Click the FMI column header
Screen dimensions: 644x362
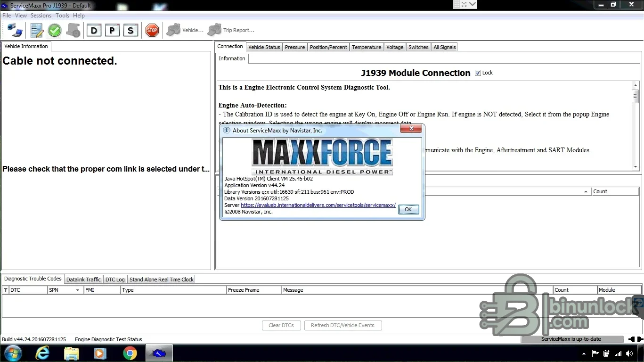click(x=102, y=290)
